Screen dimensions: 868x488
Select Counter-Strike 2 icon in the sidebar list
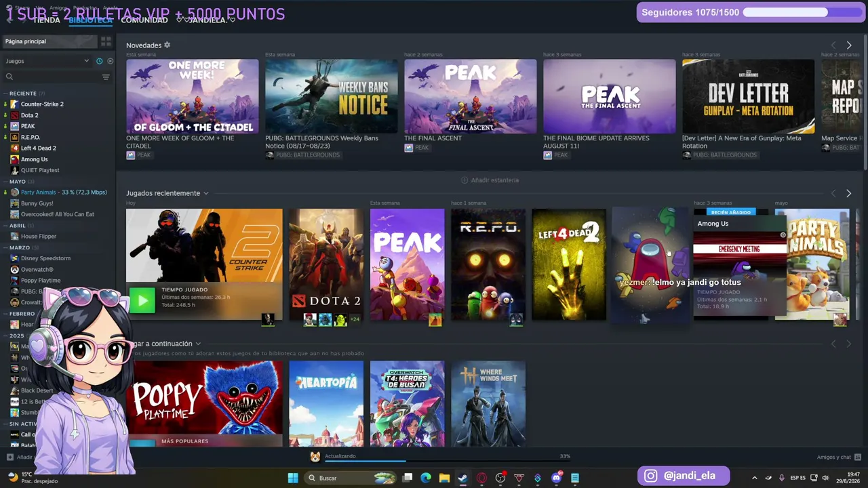[14, 104]
